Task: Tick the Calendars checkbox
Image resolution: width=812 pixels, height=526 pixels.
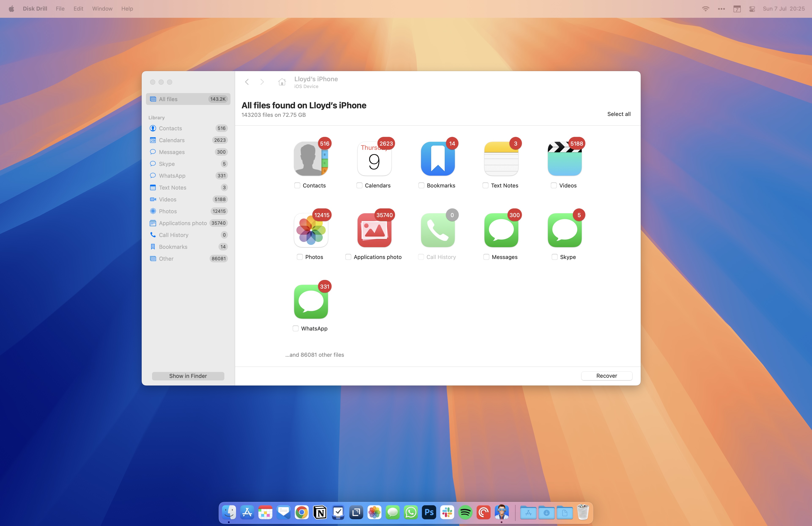Action: pyautogui.click(x=359, y=185)
